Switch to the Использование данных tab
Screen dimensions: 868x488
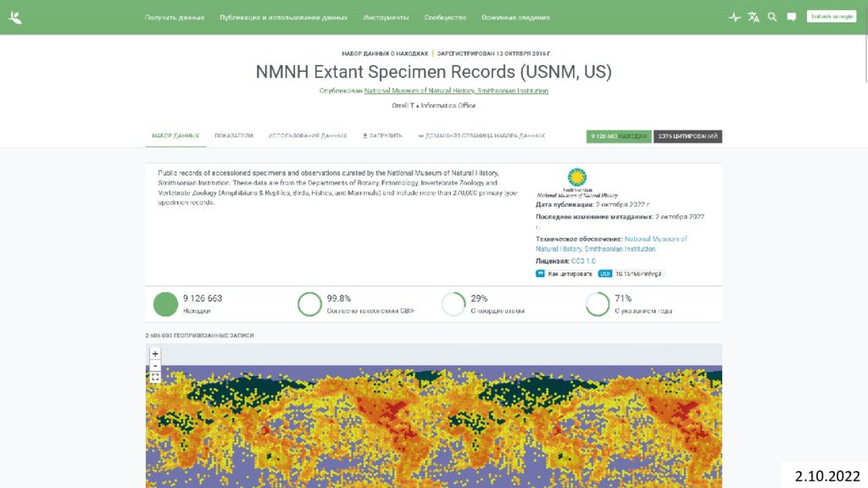click(308, 136)
